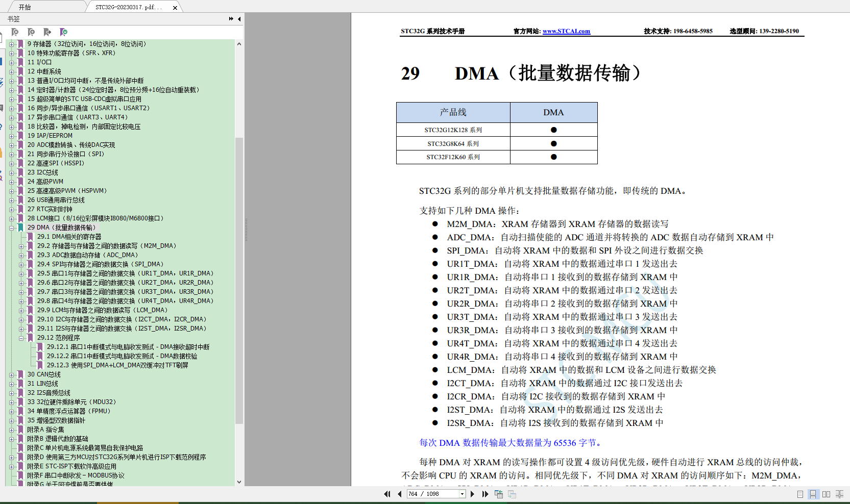Go to the previous page
The width and height of the screenshot is (850, 504).
point(399,494)
